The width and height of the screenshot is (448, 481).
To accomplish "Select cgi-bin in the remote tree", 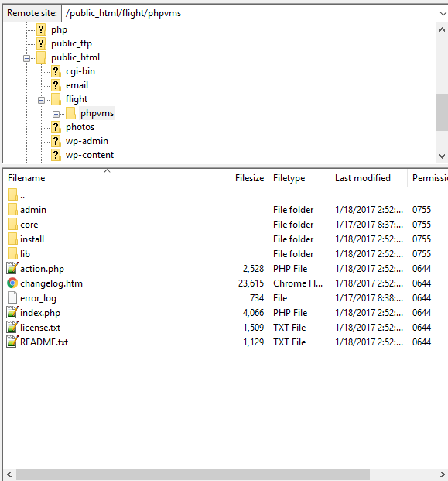I will tap(80, 71).
